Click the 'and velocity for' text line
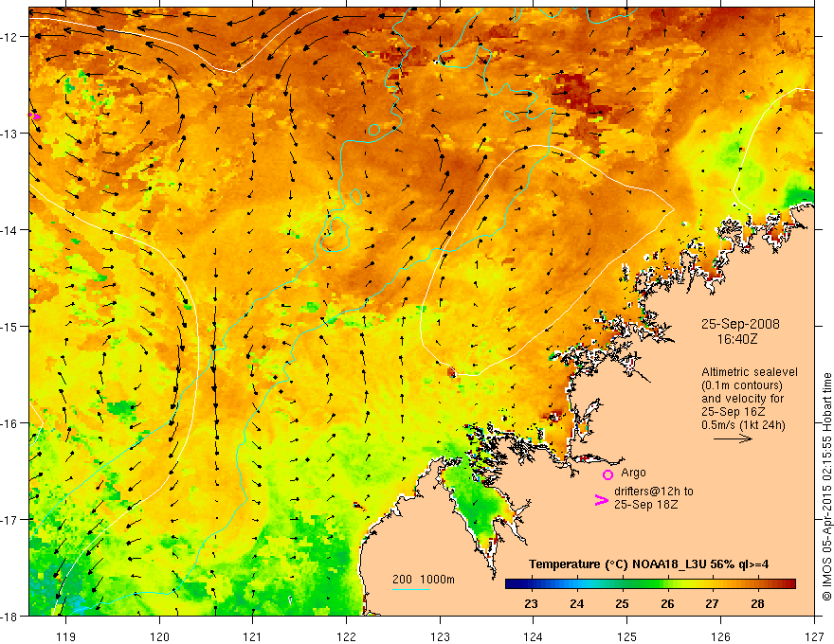 pyautogui.click(x=742, y=399)
